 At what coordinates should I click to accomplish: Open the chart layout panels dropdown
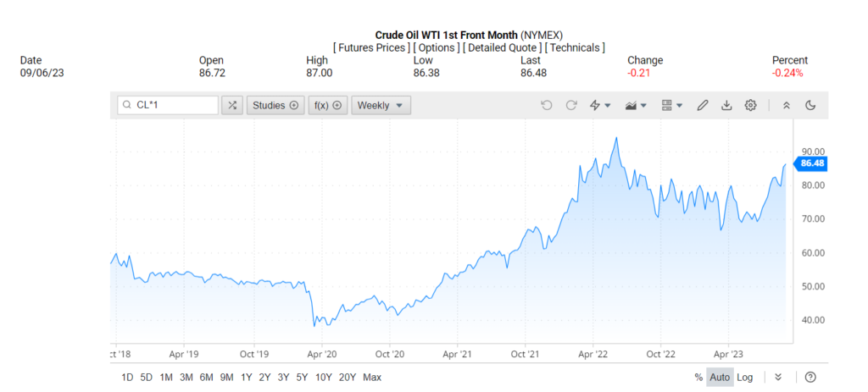672,105
